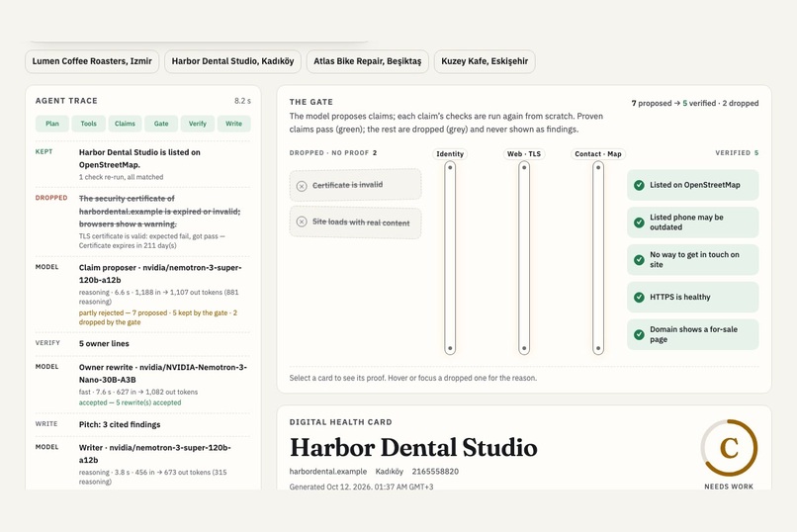
Task: Click the partly rejected status line
Action: pyautogui.click(x=158, y=317)
